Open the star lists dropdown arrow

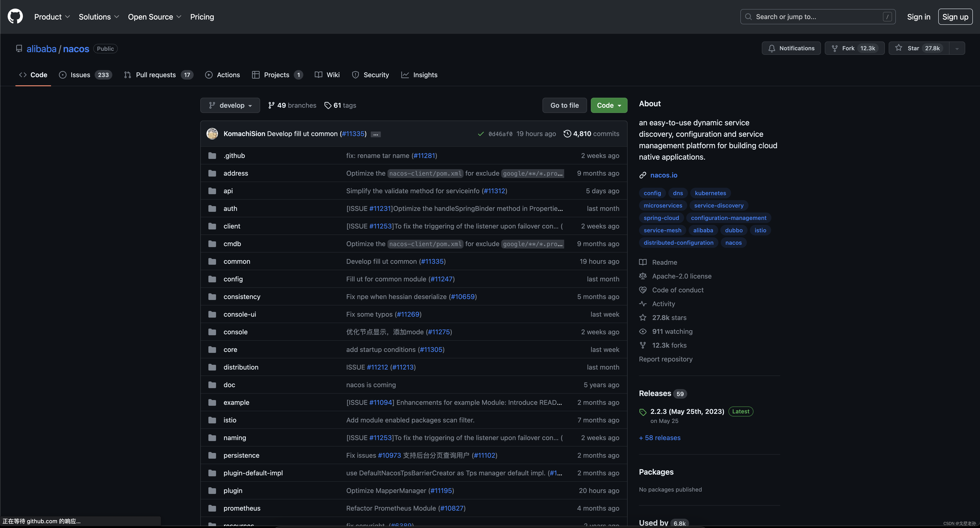(957, 48)
